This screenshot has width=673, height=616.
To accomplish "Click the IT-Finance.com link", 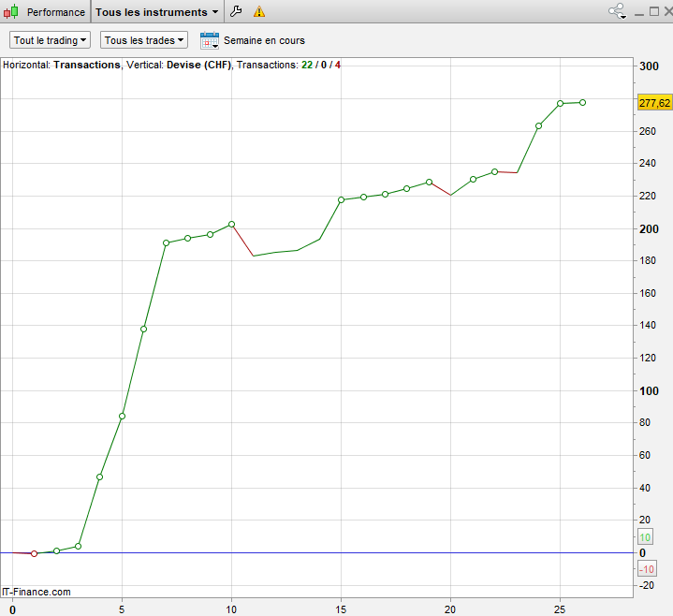I will [37, 592].
